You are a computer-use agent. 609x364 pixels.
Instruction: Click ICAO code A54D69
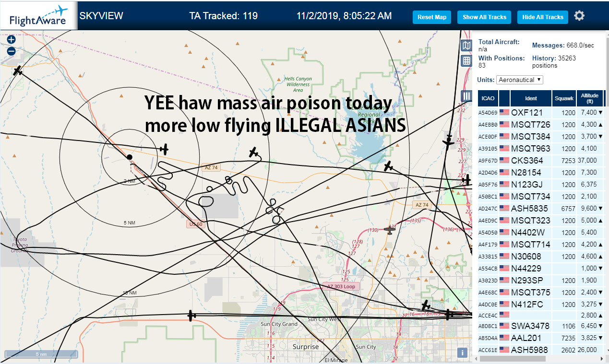[488, 113]
